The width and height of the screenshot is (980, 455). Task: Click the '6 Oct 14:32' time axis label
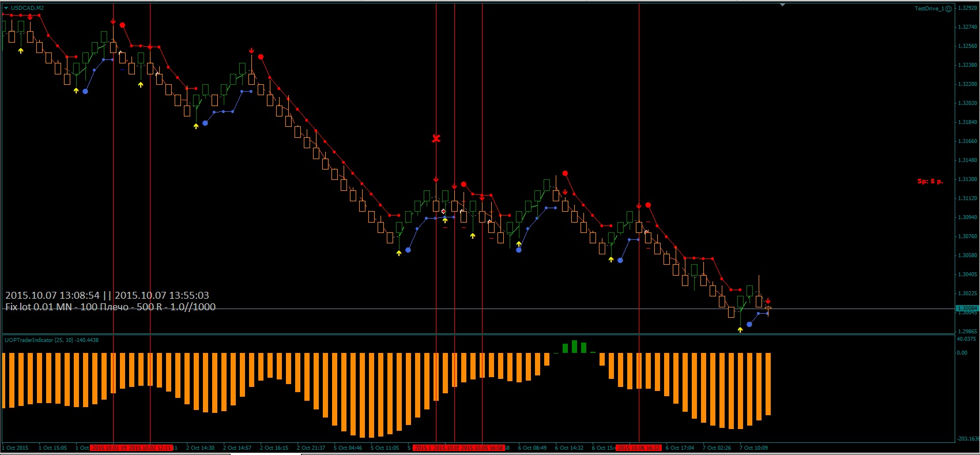570,448
